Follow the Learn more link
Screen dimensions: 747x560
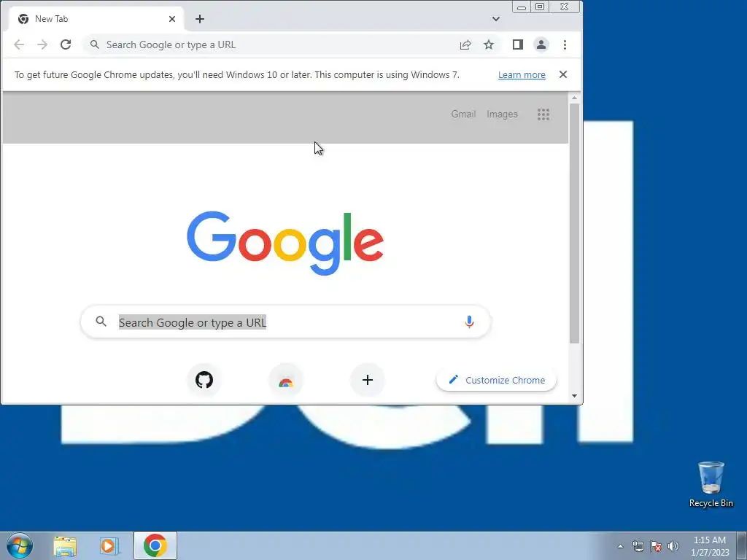tap(522, 75)
